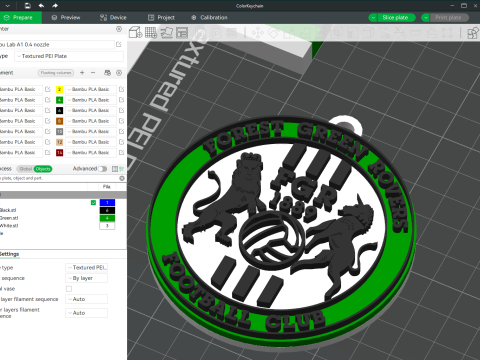Open the Textured PEI Plate type dropdown
The width and height of the screenshot is (480, 360).
[69, 56]
